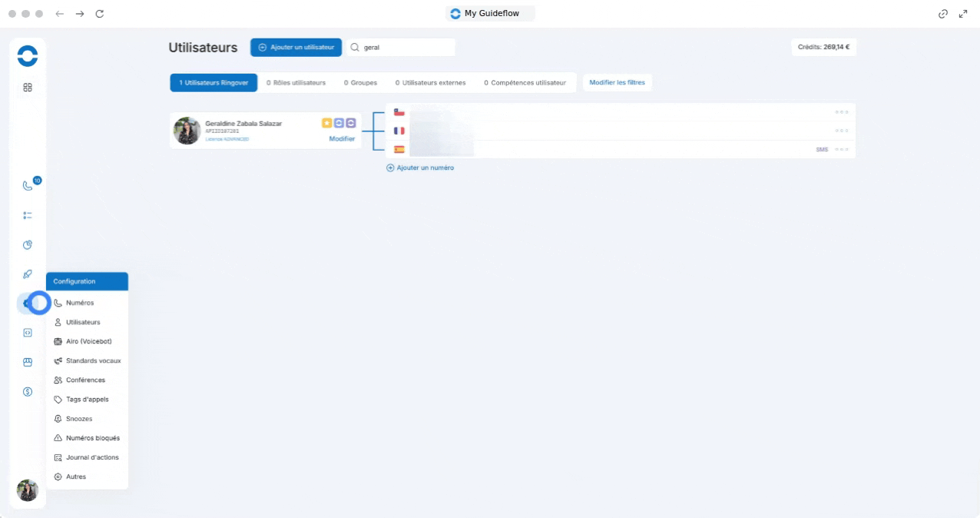This screenshot has height=518, width=980.
Task: Open the store icon in the sidebar
Action: pos(28,362)
